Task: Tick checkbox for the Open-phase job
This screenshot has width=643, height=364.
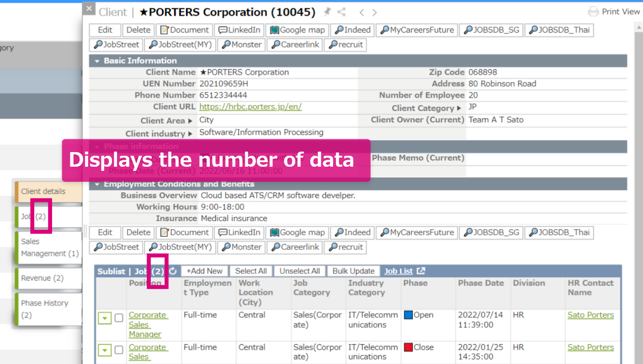Action: [119, 318]
